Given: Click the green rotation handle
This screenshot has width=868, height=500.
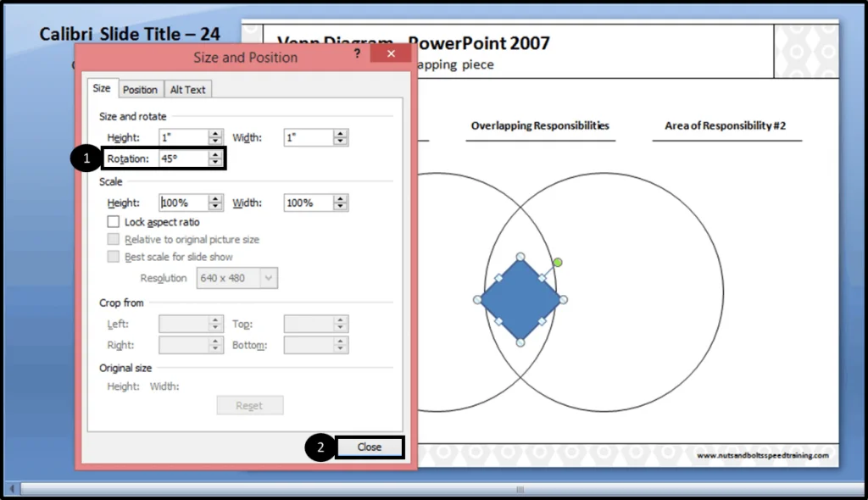Looking at the screenshot, I should click(x=558, y=263).
